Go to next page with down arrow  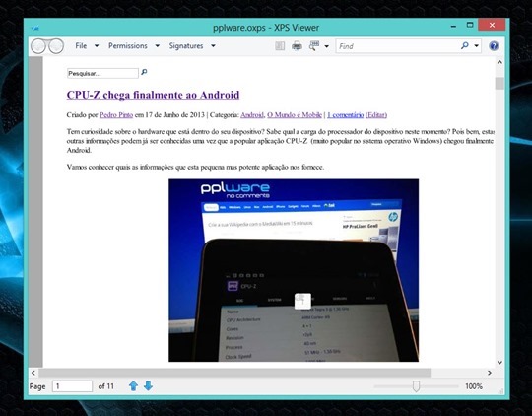tap(148, 385)
